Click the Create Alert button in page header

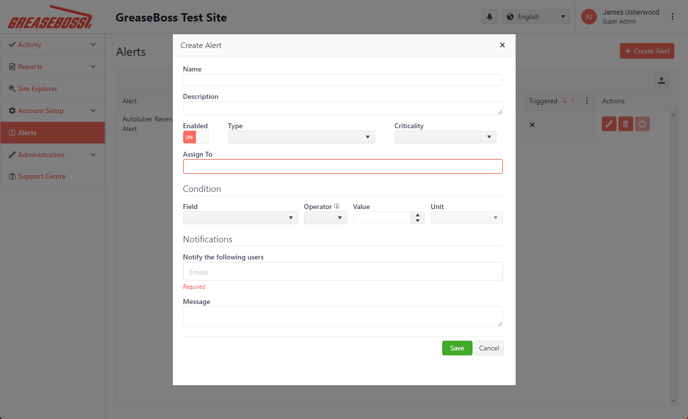[x=647, y=51]
